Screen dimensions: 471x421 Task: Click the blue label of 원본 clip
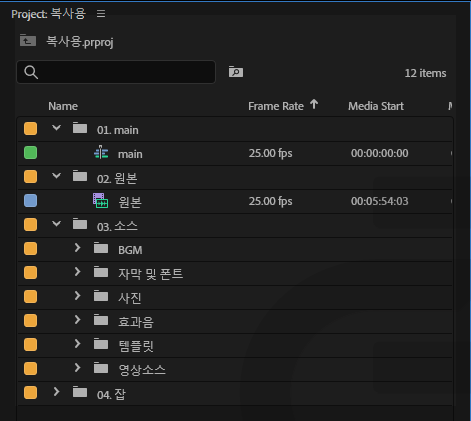(x=30, y=201)
